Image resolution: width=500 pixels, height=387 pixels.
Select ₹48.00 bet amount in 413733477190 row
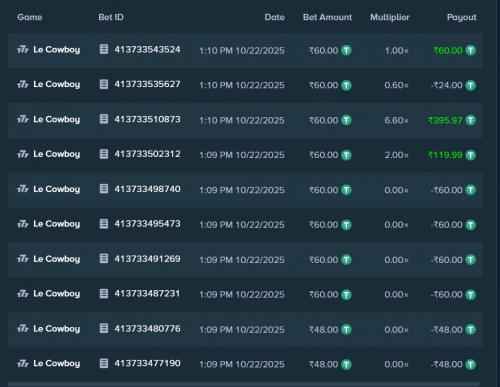point(324,364)
